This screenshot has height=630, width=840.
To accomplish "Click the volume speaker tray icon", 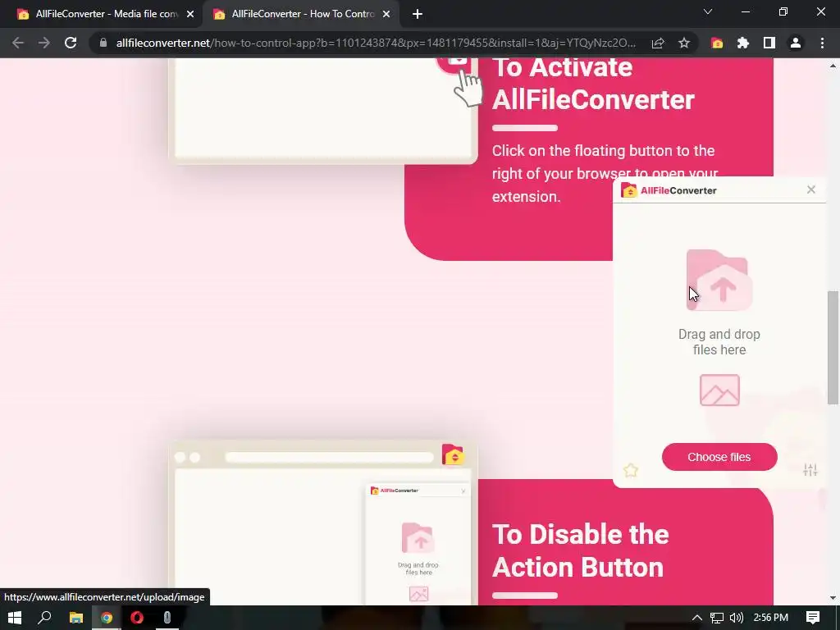I will click(x=737, y=618).
